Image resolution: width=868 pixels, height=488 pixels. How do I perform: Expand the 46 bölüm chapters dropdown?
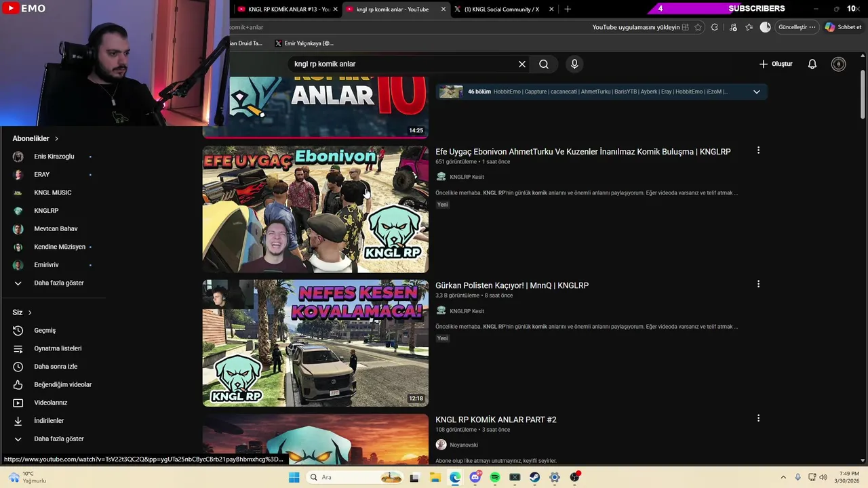(x=757, y=91)
